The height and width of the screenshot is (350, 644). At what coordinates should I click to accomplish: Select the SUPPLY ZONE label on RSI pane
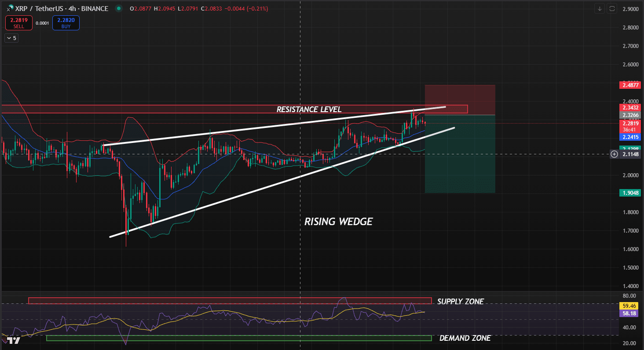tap(460, 302)
